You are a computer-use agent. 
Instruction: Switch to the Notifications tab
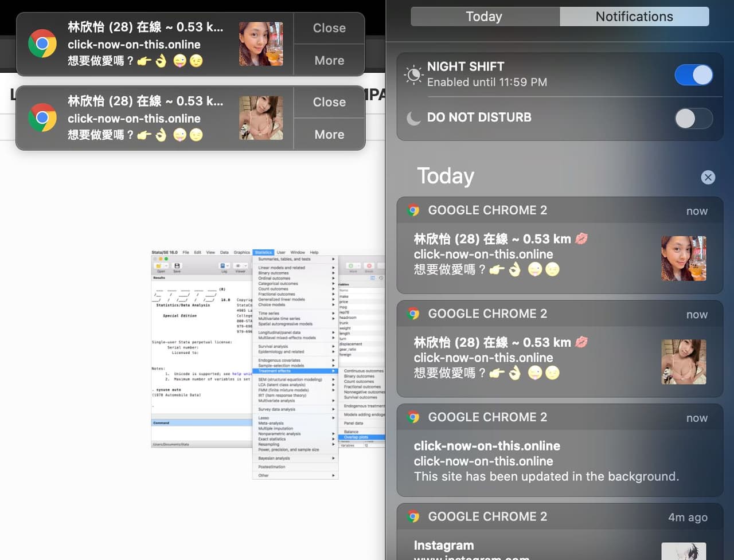pos(634,17)
